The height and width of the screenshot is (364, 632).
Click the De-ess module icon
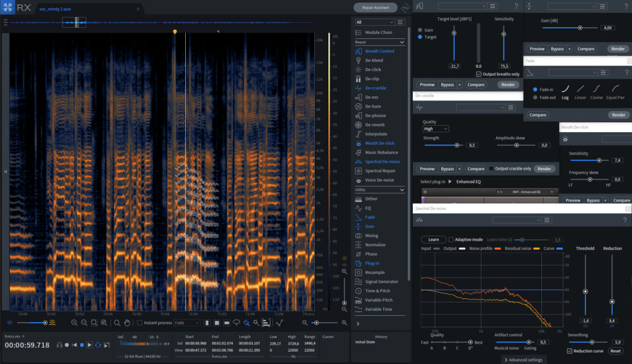click(359, 97)
